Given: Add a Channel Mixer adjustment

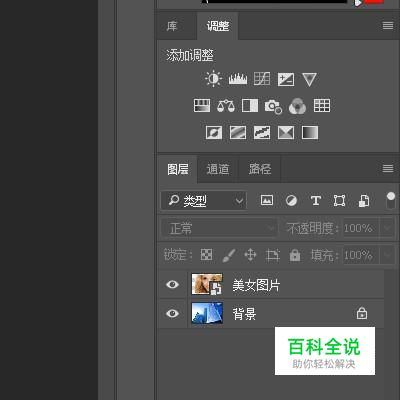Looking at the screenshot, I should point(297,106).
